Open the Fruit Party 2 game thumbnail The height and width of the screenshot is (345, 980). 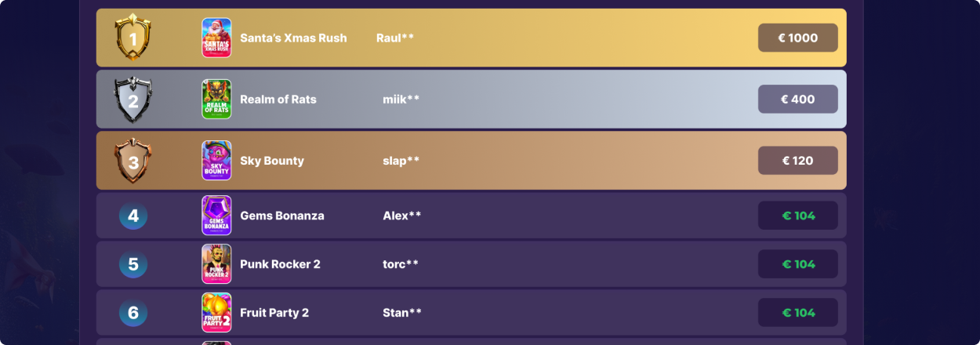[216, 313]
